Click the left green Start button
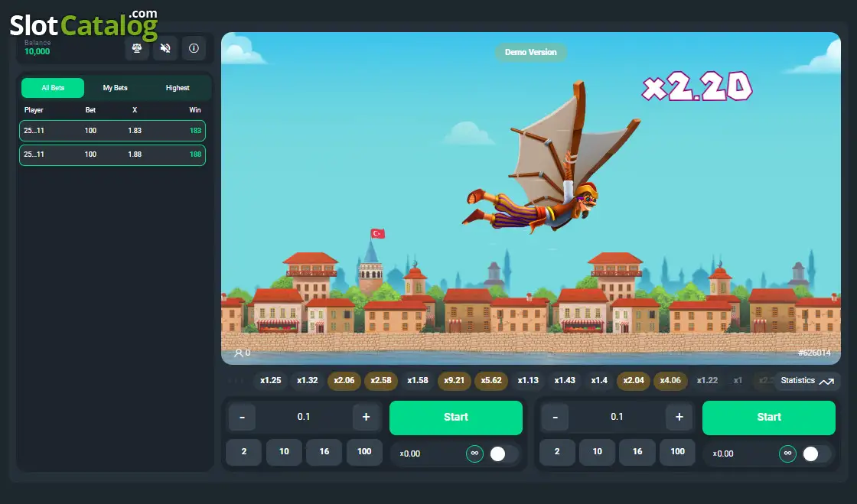The image size is (857, 504). click(x=456, y=418)
